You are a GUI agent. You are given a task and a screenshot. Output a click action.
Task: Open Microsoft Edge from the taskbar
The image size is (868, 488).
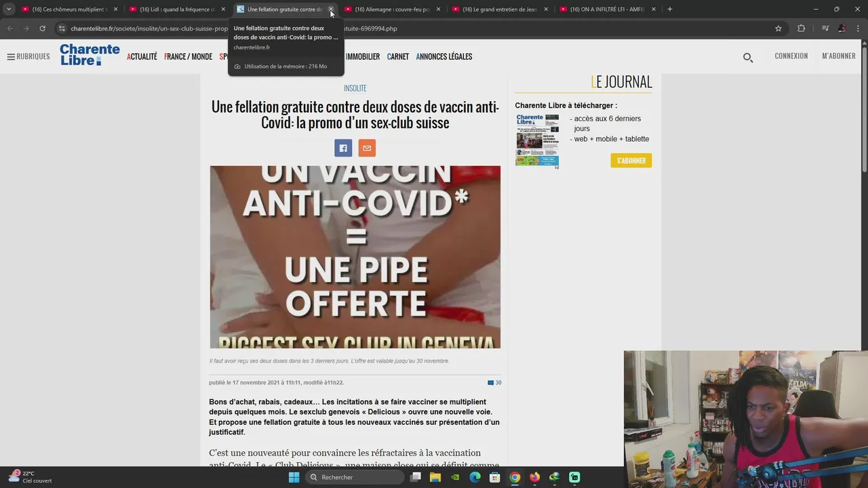(x=475, y=477)
